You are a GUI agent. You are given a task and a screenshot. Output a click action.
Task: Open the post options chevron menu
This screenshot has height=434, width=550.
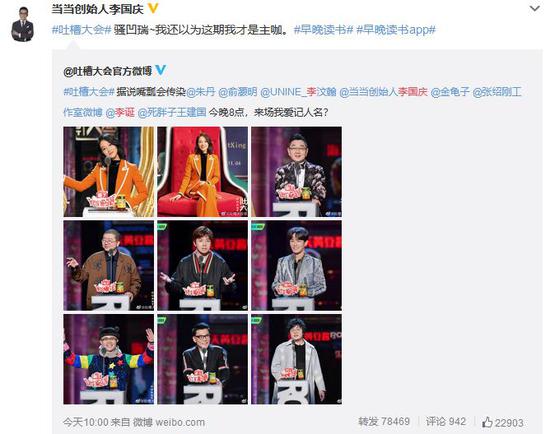[534, 8]
